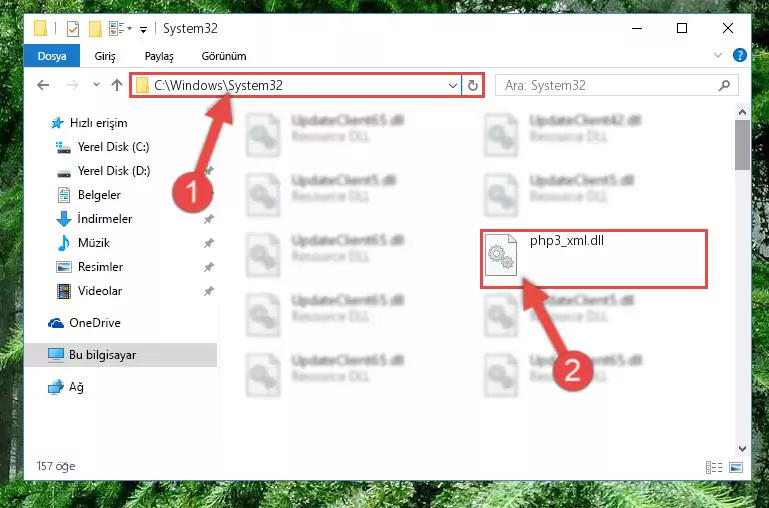Click the Properties quick access icon

pos(73,29)
